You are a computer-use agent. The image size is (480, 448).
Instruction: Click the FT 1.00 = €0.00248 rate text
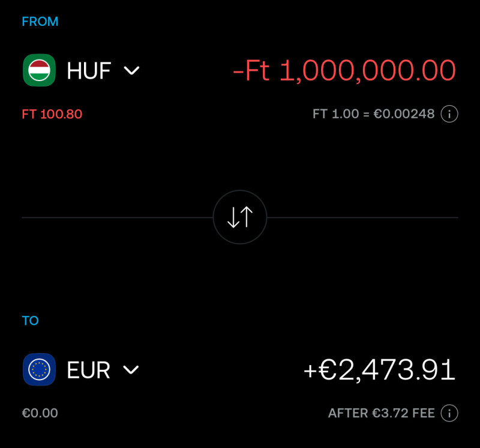(x=373, y=114)
